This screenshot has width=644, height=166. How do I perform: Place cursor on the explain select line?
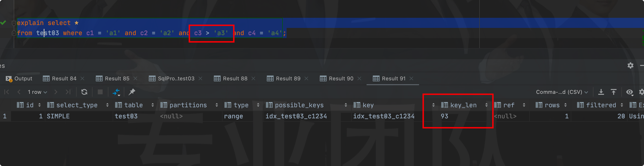pos(47,23)
